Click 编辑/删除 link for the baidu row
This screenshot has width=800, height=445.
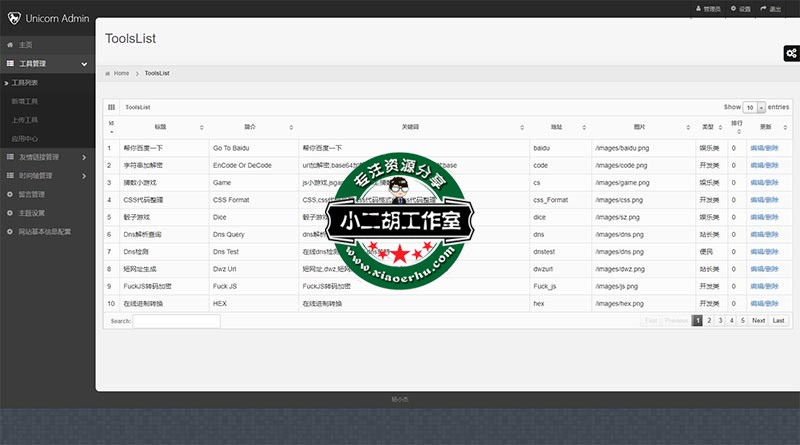(x=764, y=148)
